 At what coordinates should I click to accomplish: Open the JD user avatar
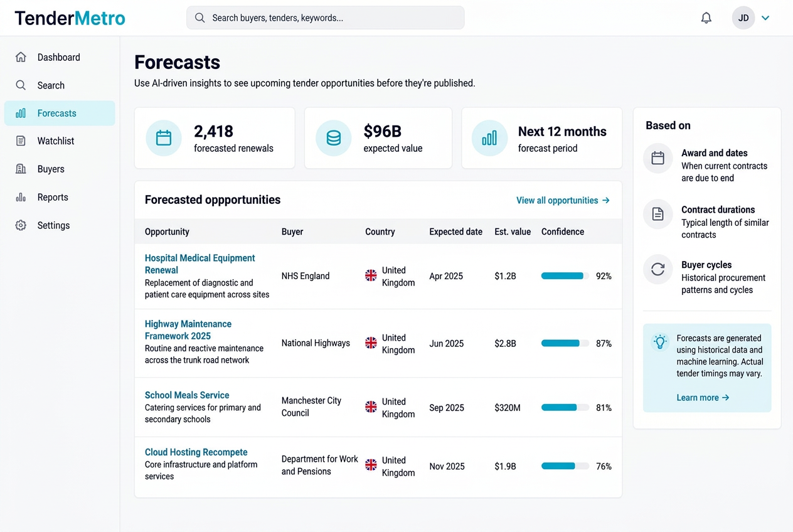point(743,18)
